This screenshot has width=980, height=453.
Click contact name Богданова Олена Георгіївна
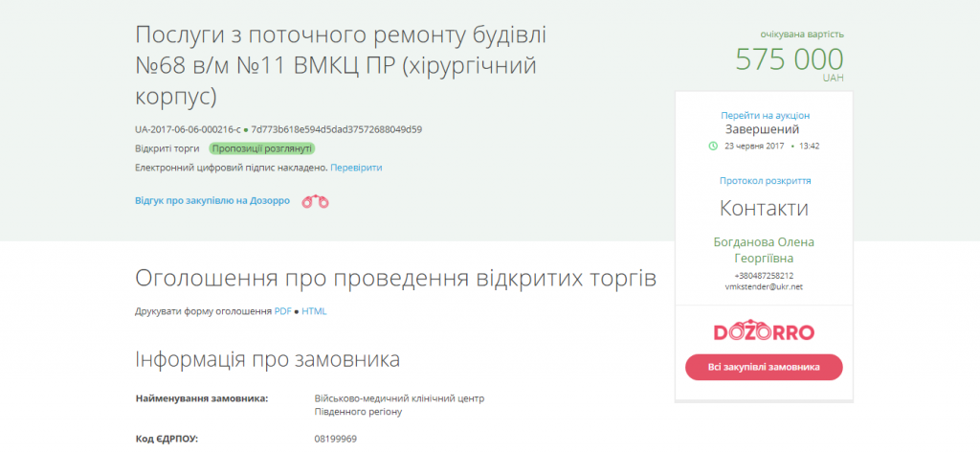point(764,250)
